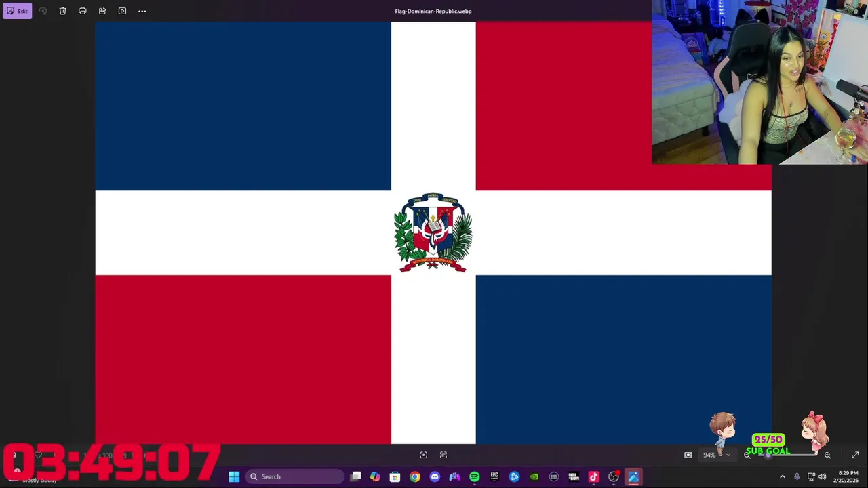
Task: Open Task View on the taskbar
Action: pyautogui.click(x=355, y=476)
